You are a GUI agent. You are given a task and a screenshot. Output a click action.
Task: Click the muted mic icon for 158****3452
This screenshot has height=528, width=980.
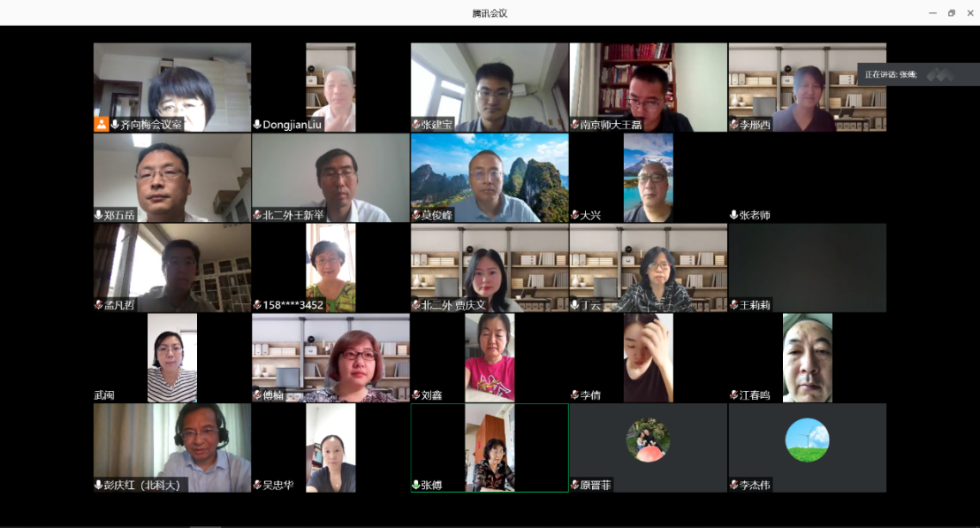[258, 305]
